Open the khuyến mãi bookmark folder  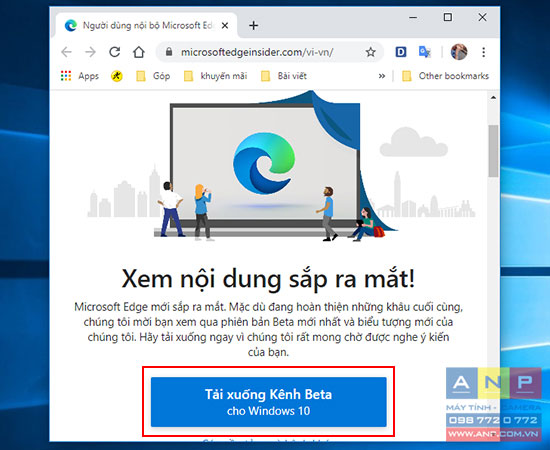pyautogui.click(x=215, y=76)
